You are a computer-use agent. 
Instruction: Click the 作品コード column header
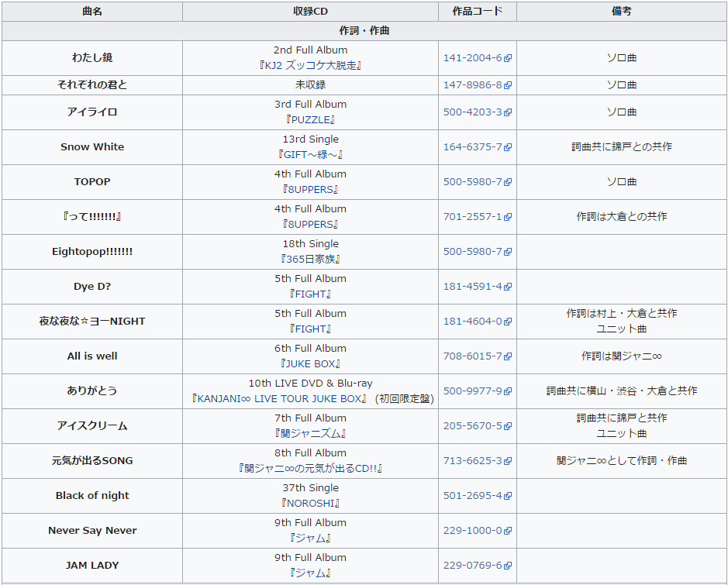point(478,11)
